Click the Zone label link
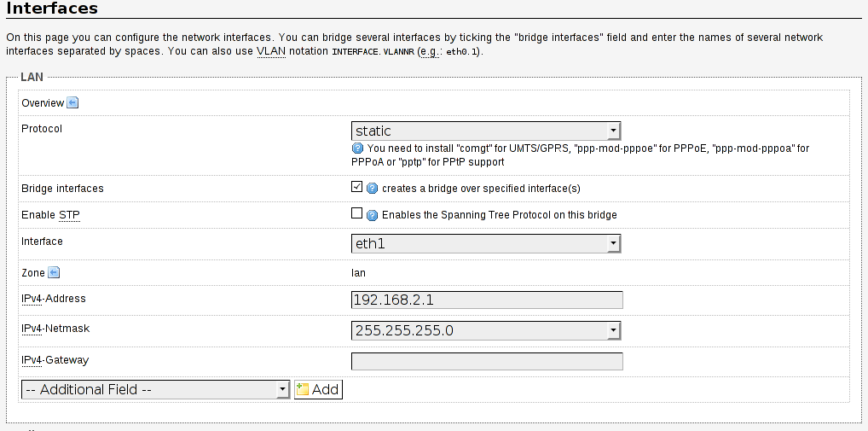 click(x=32, y=273)
